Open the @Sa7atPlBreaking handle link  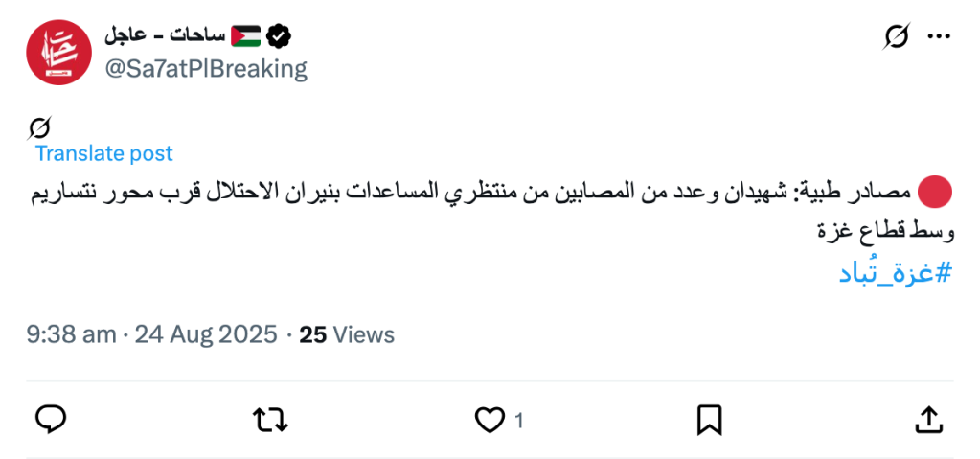pyautogui.click(x=205, y=68)
